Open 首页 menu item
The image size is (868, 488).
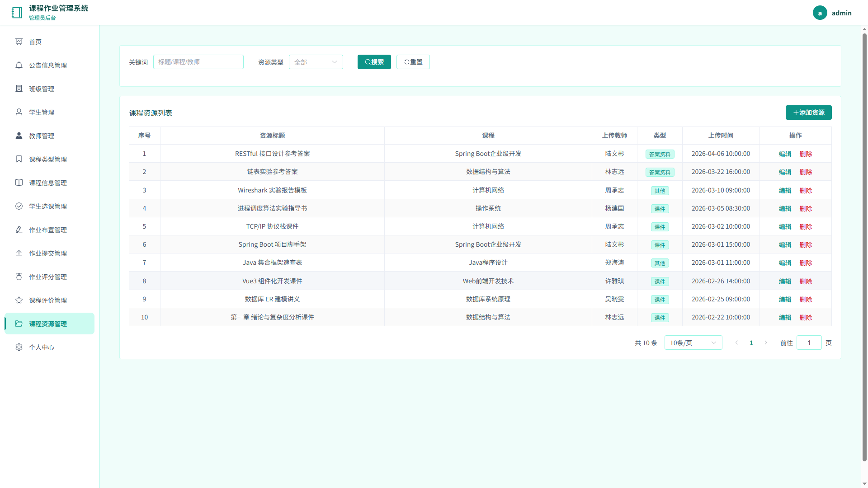pos(50,42)
